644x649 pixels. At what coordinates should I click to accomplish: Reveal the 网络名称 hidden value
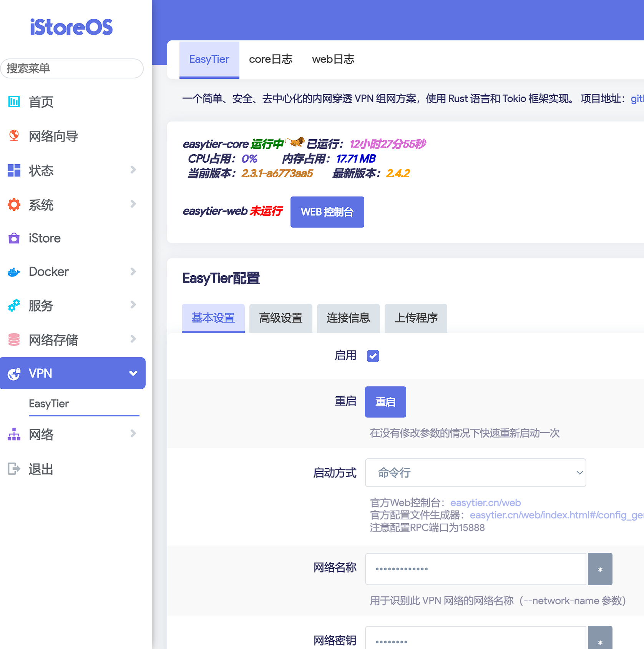pyautogui.click(x=600, y=569)
